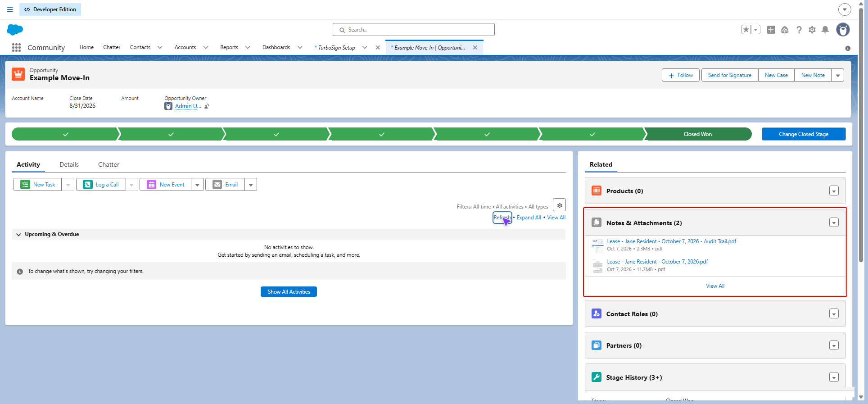The image size is (868, 404).
Task: Open the Setup gear icon
Action: (812, 30)
